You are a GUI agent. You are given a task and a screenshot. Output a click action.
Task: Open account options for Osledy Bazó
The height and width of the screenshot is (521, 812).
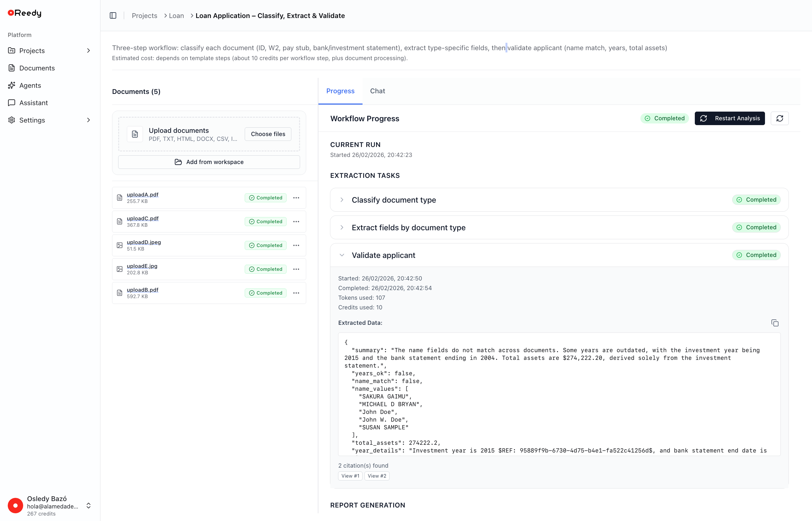pos(89,506)
